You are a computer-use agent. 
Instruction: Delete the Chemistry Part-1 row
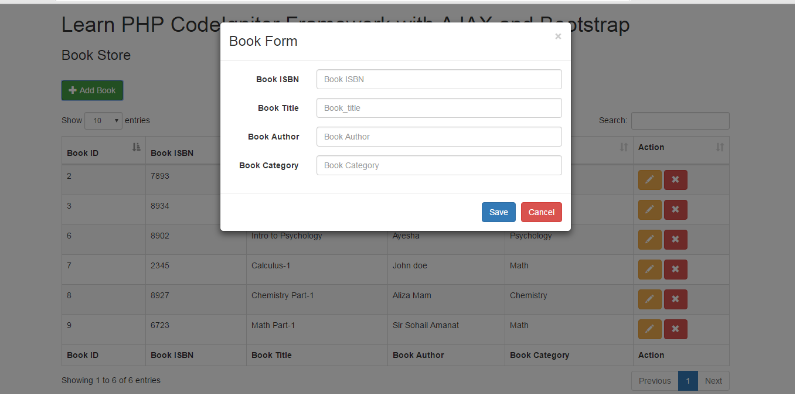click(x=675, y=299)
